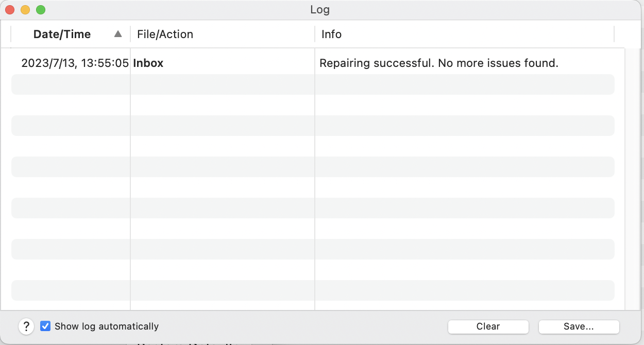This screenshot has height=345, width=644.
Task: Click the Clear button to empty log
Action: pos(487,326)
